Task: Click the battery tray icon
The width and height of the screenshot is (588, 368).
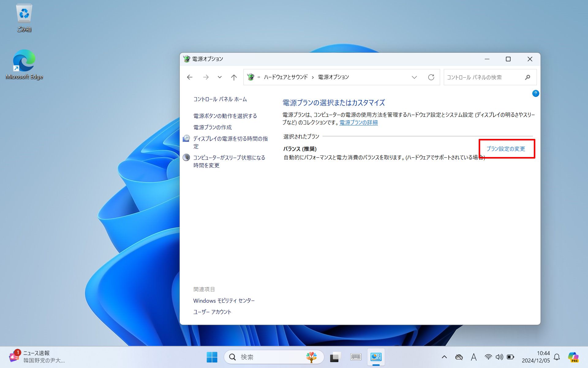Action: [x=511, y=357]
